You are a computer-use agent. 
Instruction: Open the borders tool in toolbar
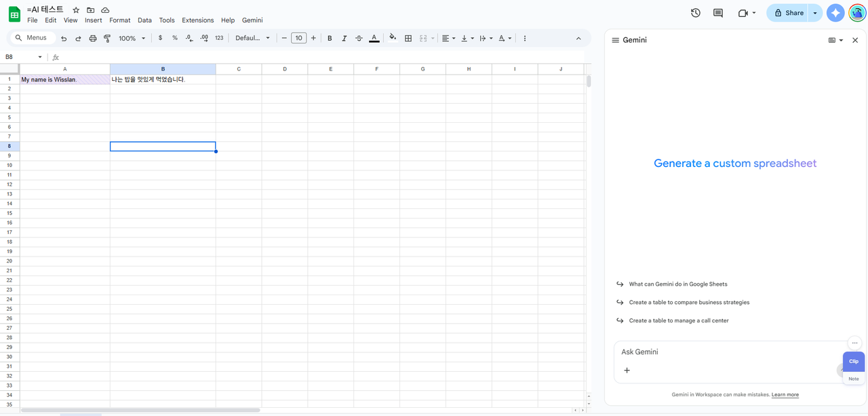click(x=408, y=39)
